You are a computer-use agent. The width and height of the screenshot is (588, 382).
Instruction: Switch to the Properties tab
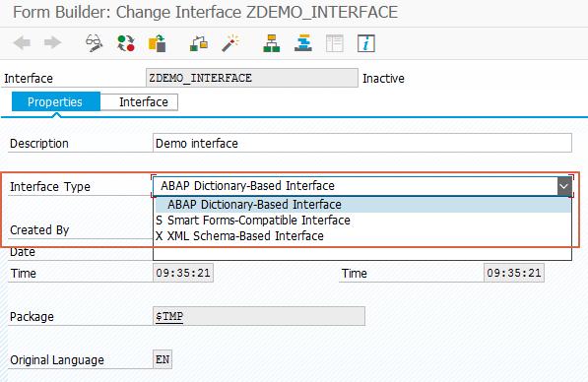56,102
